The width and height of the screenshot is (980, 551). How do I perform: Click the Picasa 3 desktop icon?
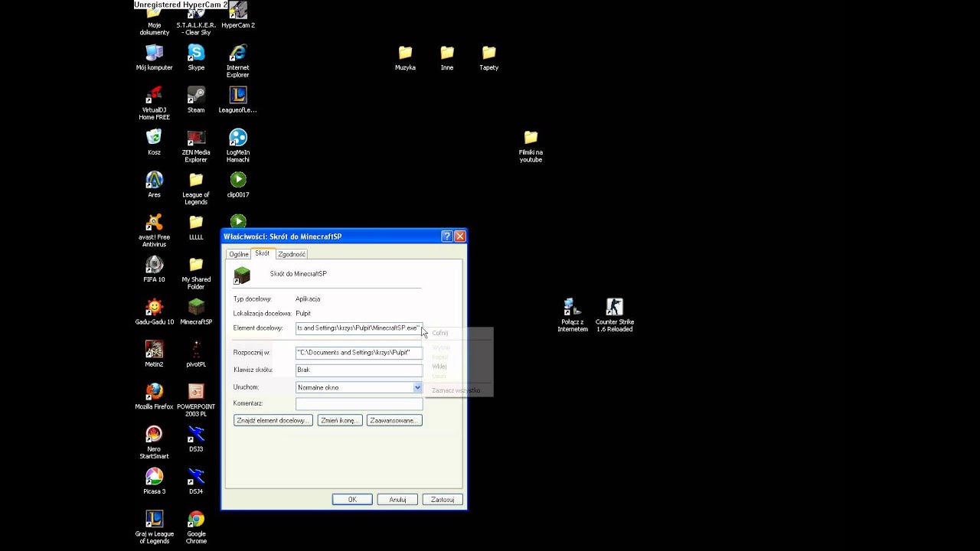click(x=154, y=481)
